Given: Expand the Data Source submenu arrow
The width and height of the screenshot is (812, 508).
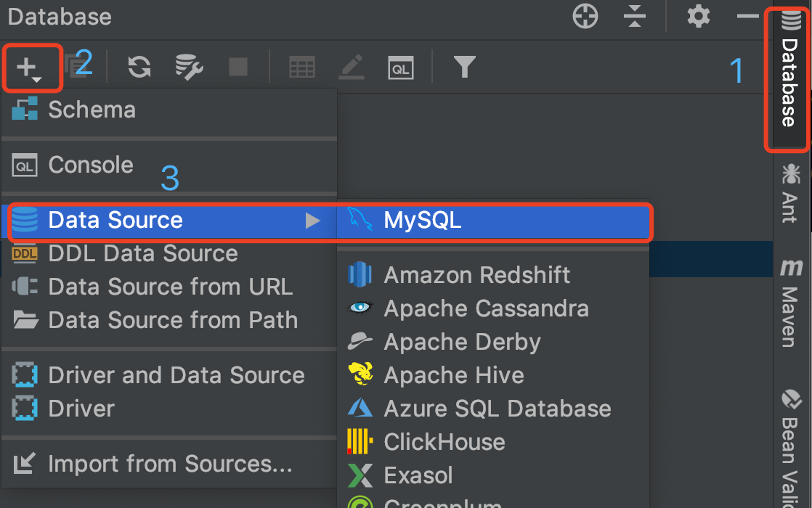Looking at the screenshot, I should pyautogui.click(x=312, y=220).
